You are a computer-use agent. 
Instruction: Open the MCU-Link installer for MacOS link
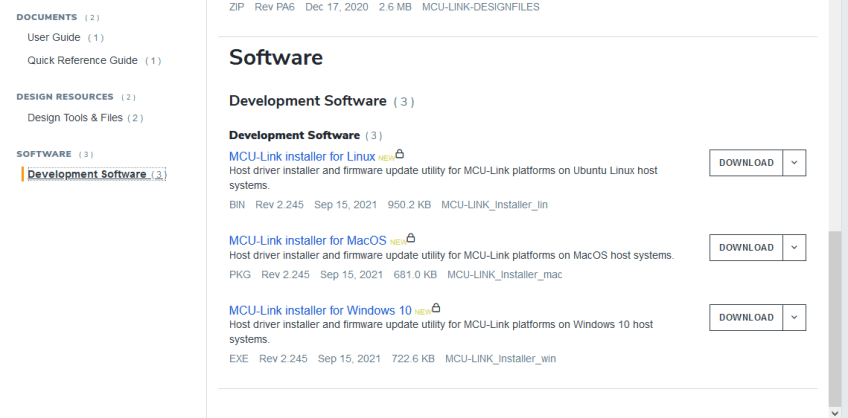coord(307,241)
